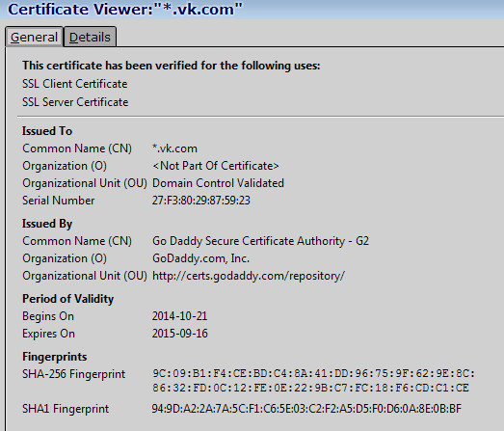The height and width of the screenshot is (431, 504).
Task: Select the "*.vk.com" common name value
Action: [x=174, y=148]
